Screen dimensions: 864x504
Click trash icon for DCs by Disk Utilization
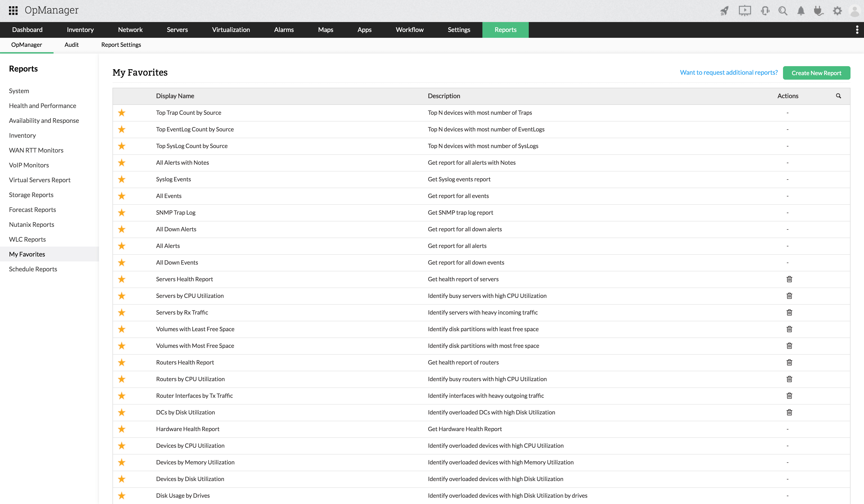pos(789,412)
